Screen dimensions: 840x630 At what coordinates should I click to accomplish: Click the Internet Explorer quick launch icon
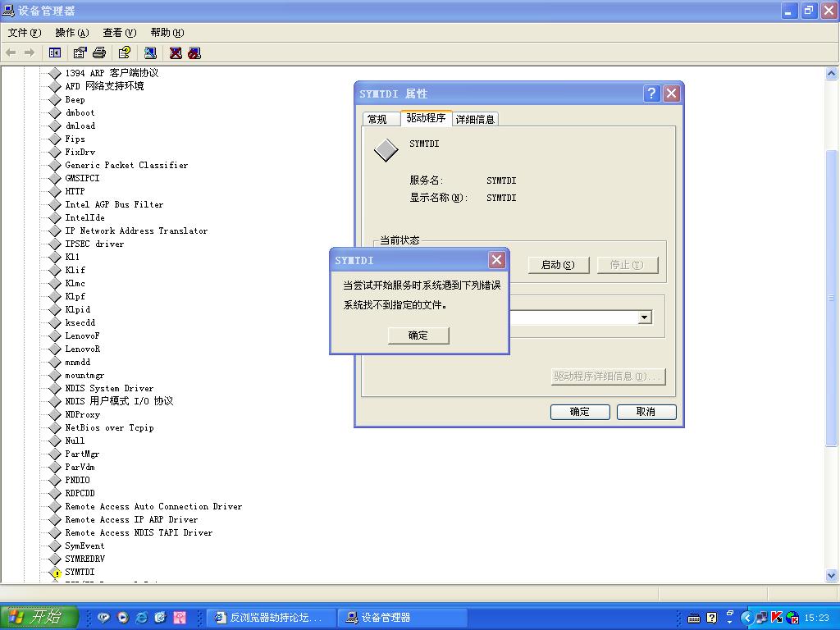click(141, 618)
